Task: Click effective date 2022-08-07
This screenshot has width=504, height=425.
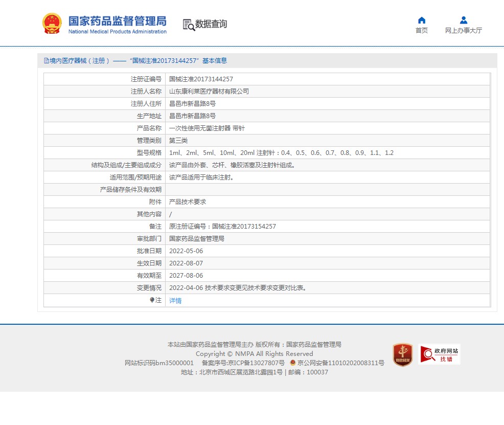Action: point(186,263)
